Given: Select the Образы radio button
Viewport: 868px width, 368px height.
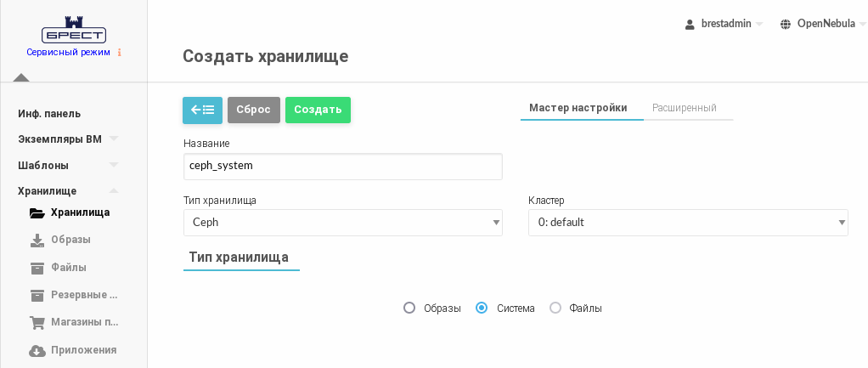Looking at the screenshot, I should click(409, 308).
